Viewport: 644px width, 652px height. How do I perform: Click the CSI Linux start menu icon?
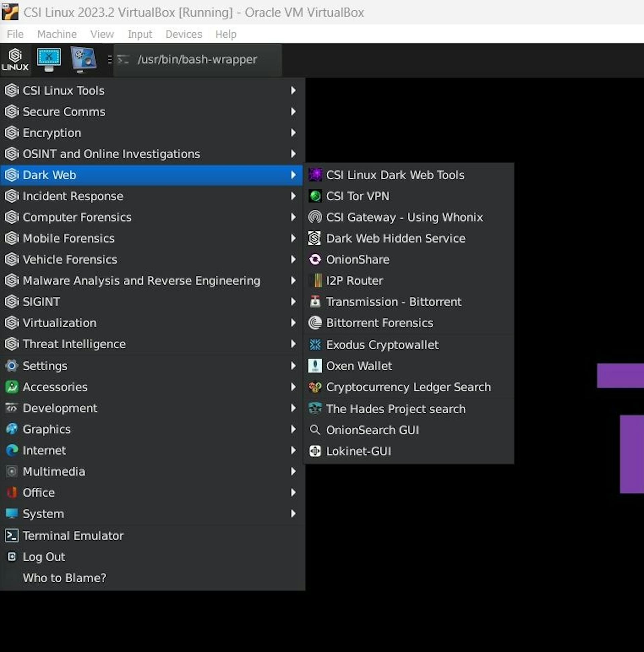point(15,60)
